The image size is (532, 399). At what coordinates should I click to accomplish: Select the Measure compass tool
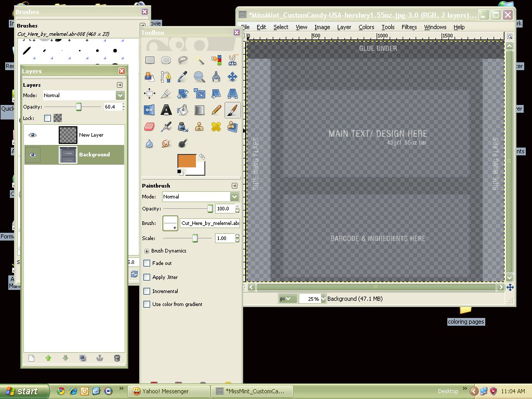pos(216,77)
